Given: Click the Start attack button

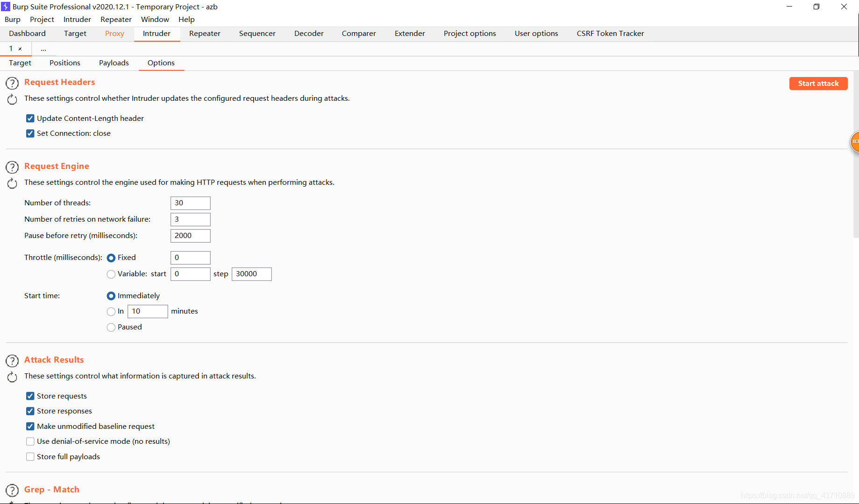Looking at the screenshot, I should click(818, 84).
